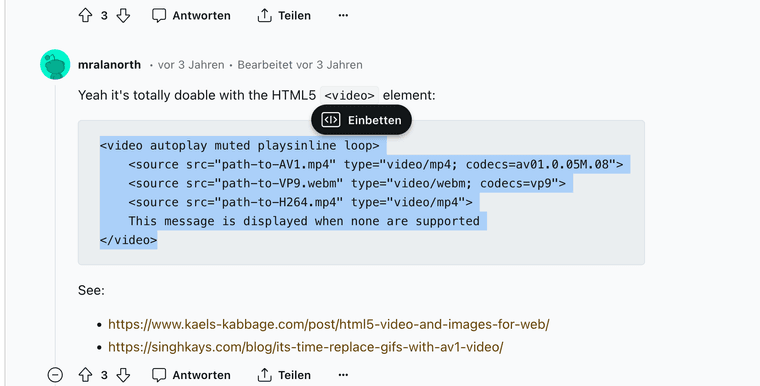This screenshot has height=386, width=760.
Task: Upvote the top comment above mralanorth
Action: (x=85, y=16)
